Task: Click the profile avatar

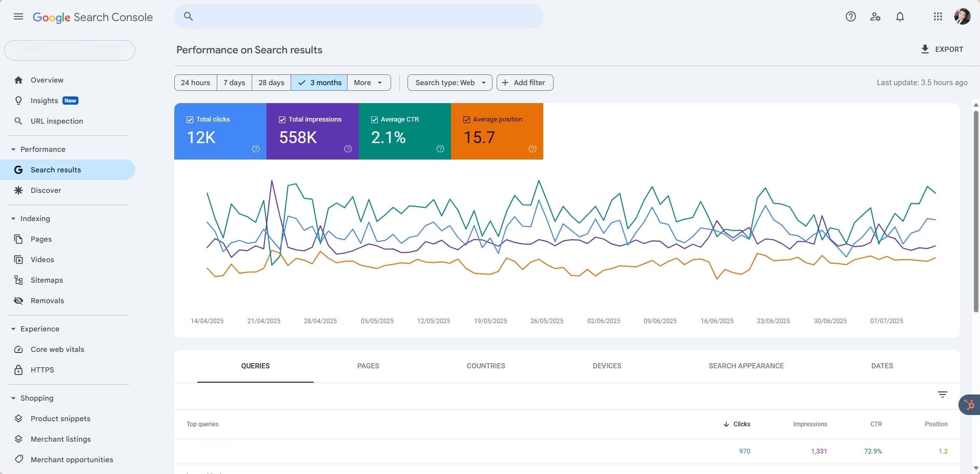Action: click(963, 16)
